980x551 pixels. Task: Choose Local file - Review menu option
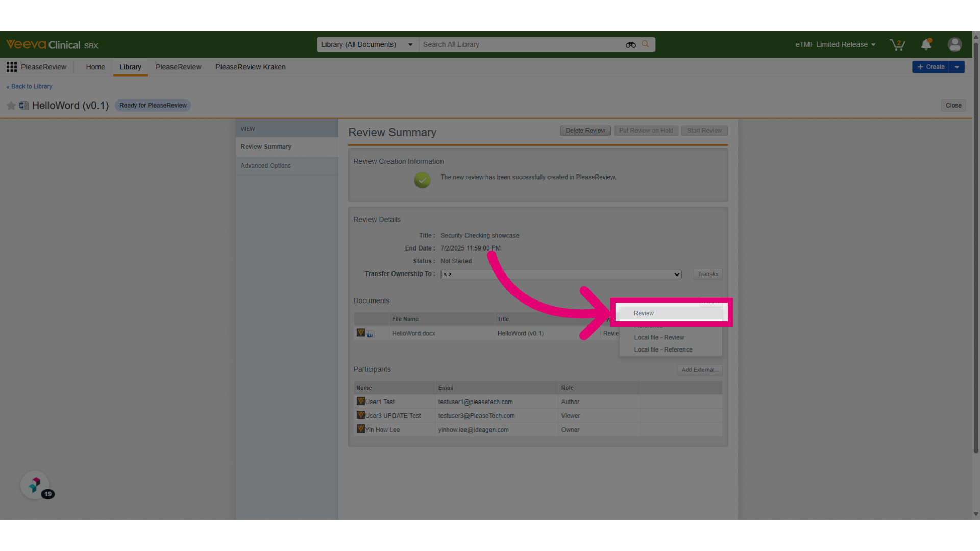click(x=671, y=337)
